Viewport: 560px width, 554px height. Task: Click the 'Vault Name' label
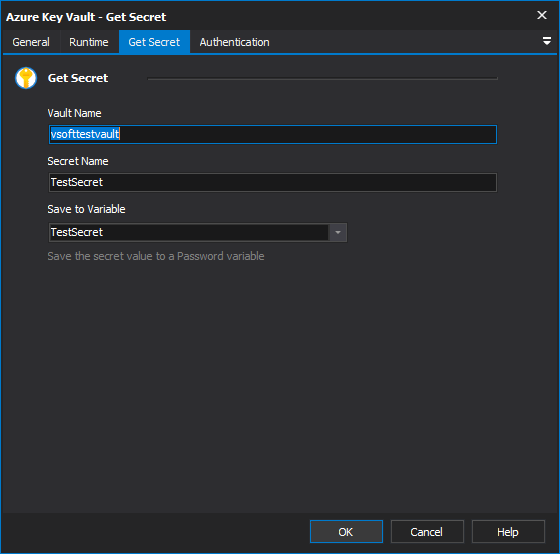pos(74,113)
